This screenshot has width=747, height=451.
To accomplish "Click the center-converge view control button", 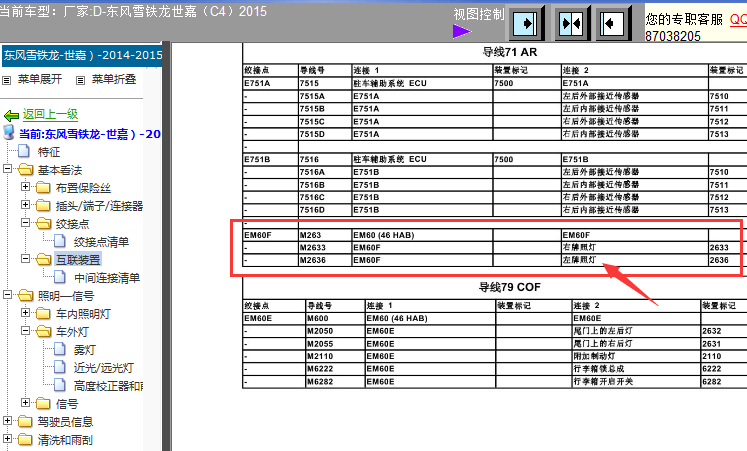I will click(x=571, y=23).
